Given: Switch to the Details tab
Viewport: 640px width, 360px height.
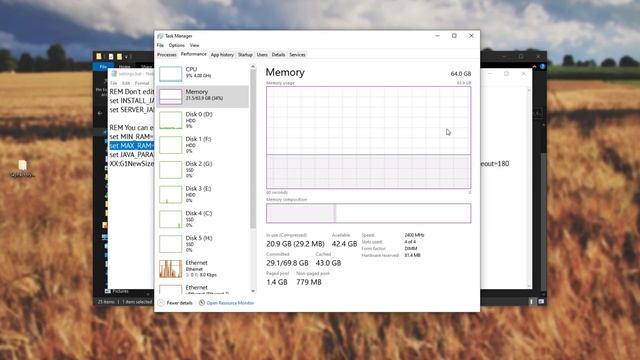Looking at the screenshot, I should pyautogui.click(x=278, y=55).
